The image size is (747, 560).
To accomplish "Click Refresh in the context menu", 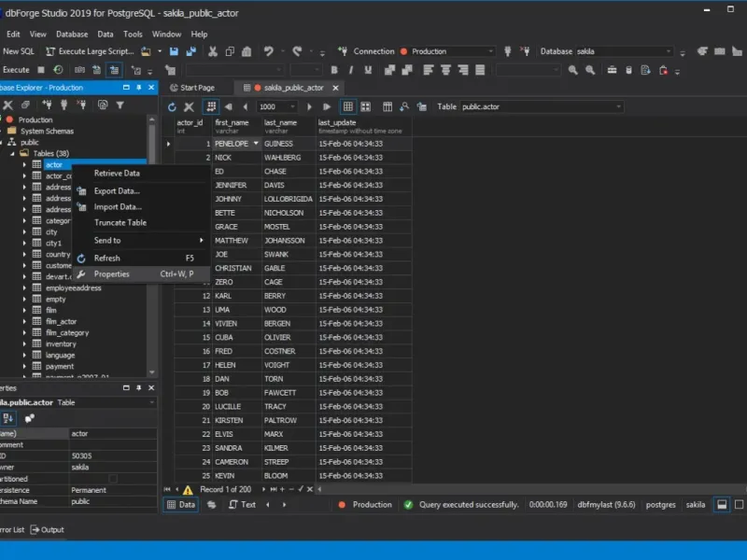I will coord(142,259).
